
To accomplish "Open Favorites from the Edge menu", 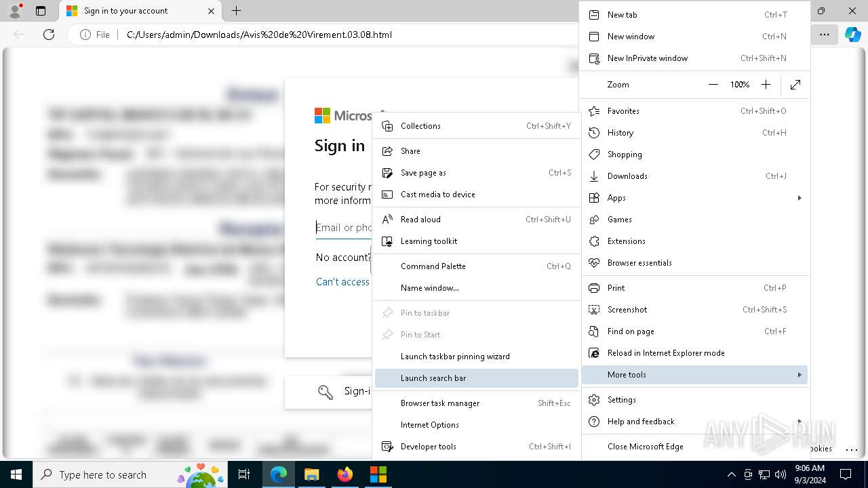I will pyautogui.click(x=695, y=111).
